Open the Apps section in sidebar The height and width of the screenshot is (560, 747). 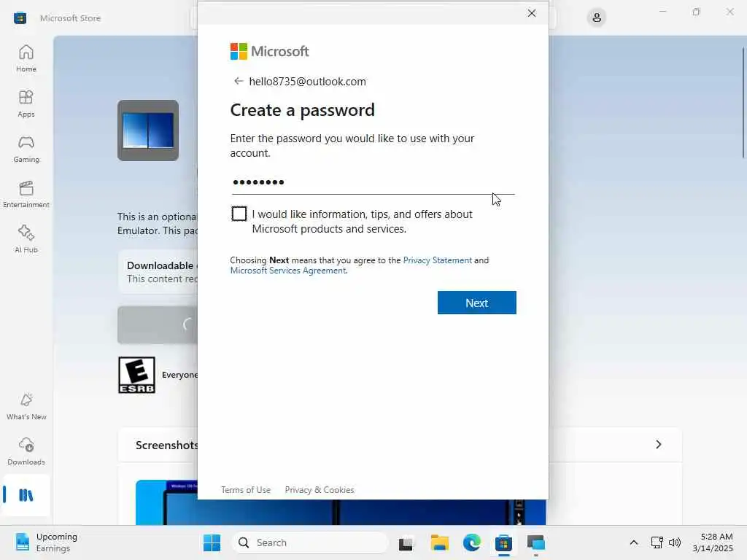click(x=26, y=104)
